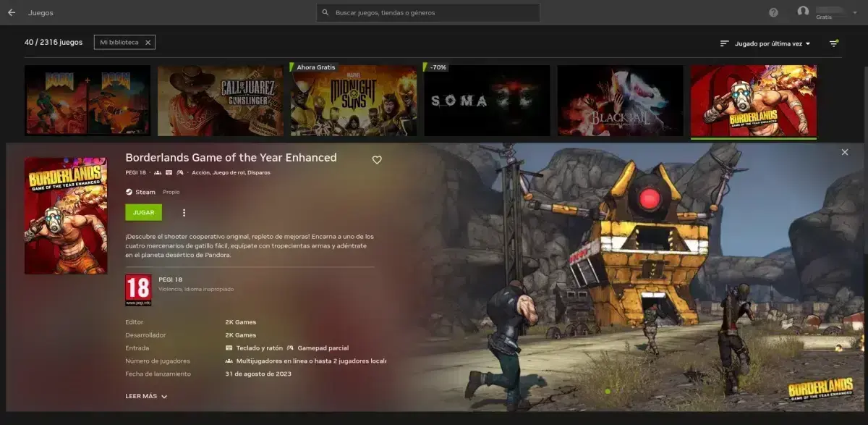Remove the Mi biblioteca filter chip

click(148, 43)
